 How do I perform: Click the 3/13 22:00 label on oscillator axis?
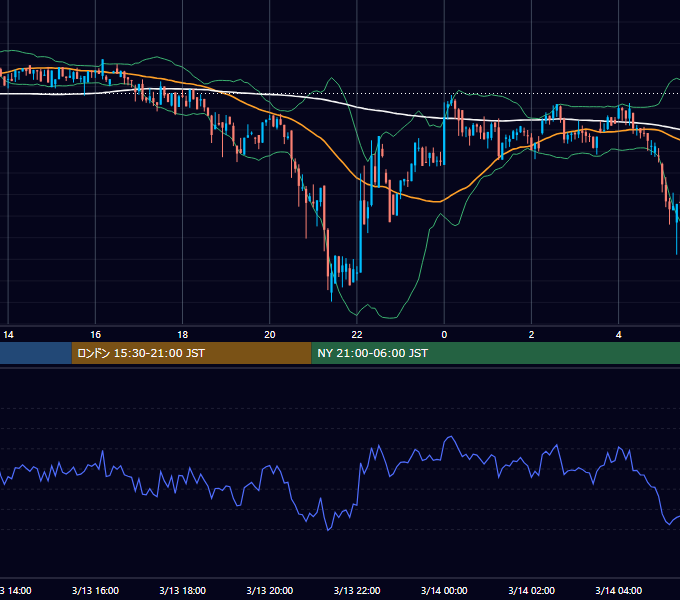(357, 590)
